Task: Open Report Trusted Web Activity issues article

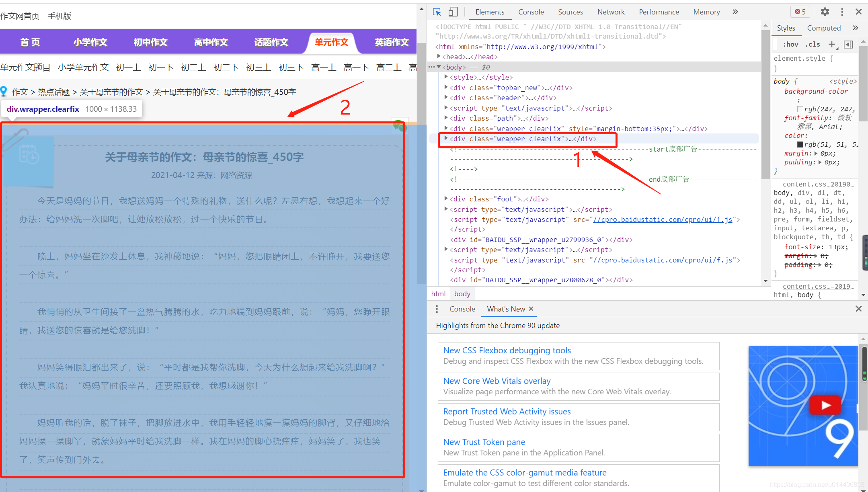Action: 507,411
